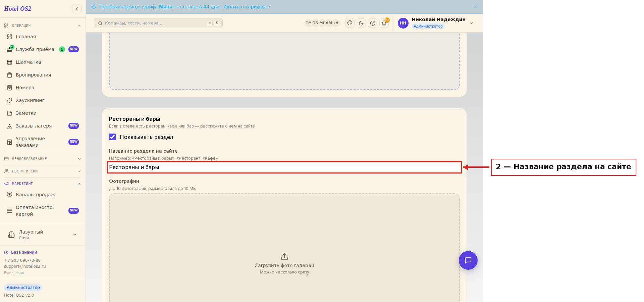Click the Номера door icon
This screenshot has height=302, width=644.
click(10, 88)
